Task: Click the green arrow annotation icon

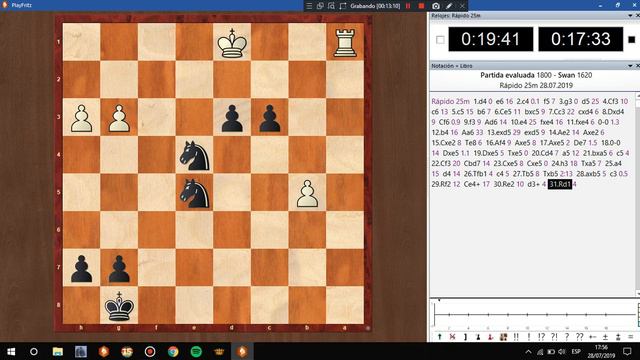Action: point(440,337)
